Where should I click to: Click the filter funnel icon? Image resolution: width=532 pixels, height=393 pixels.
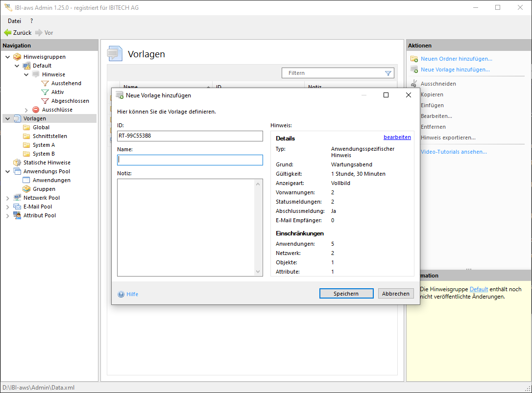pos(388,73)
